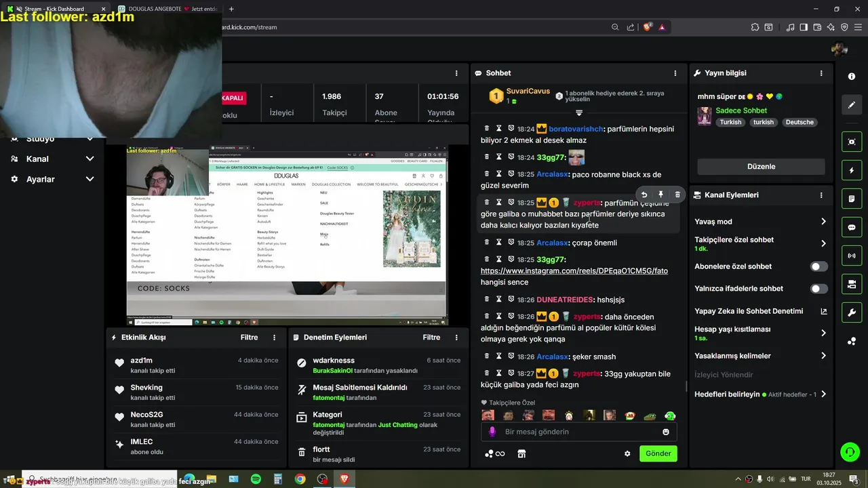This screenshot has height=488, width=868.
Task: Open the green headset support button
Action: pyautogui.click(x=850, y=451)
